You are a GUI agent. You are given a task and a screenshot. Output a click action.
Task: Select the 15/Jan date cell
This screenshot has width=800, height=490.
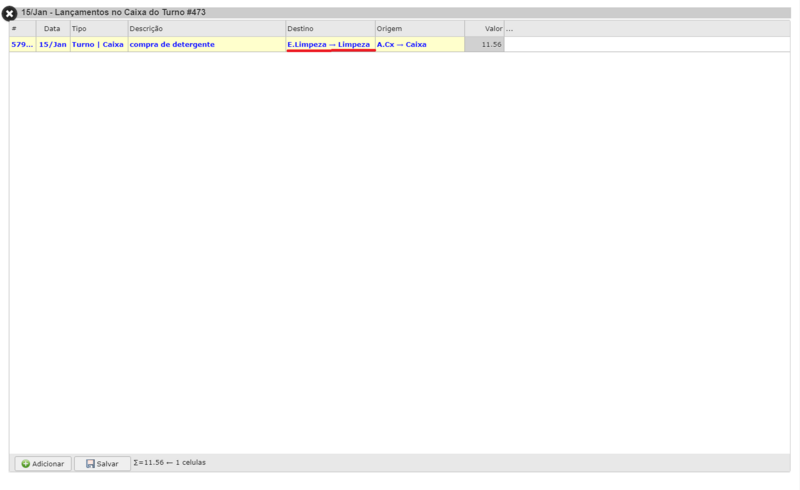[53, 44]
